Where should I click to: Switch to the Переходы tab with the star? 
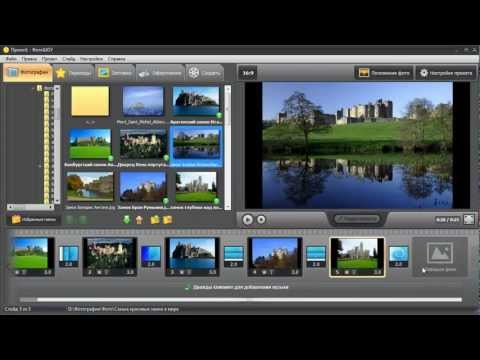pyautogui.click(x=74, y=73)
